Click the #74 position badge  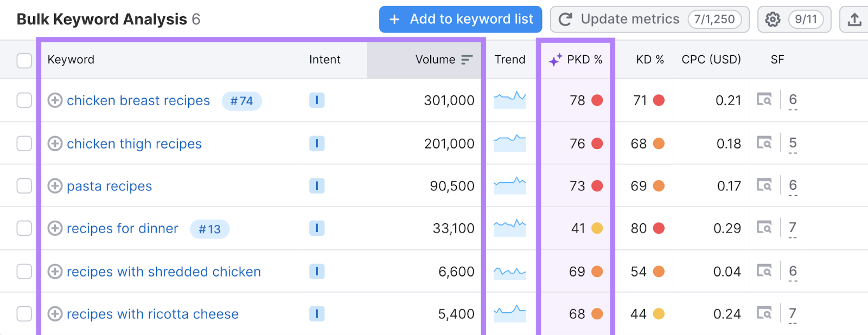click(x=241, y=101)
